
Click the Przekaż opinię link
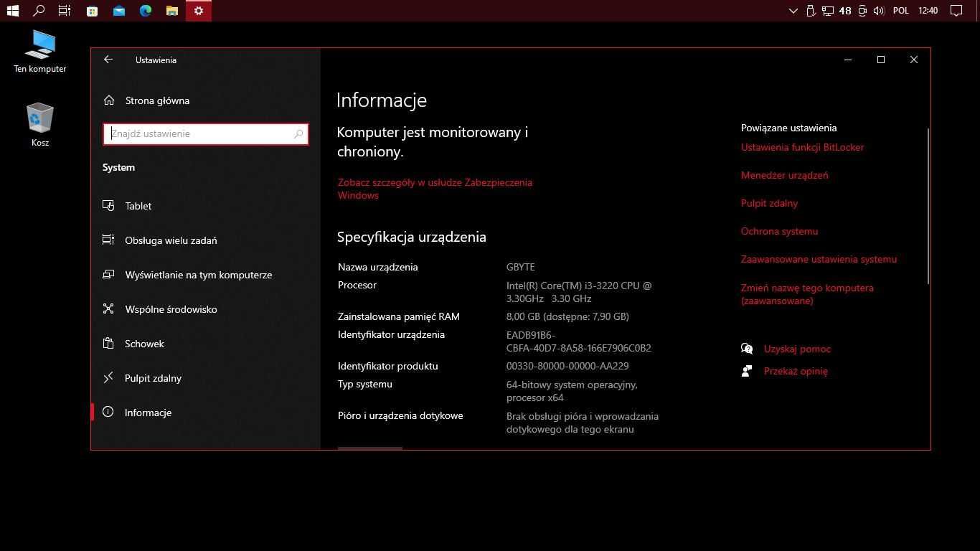click(x=796, y=371)
